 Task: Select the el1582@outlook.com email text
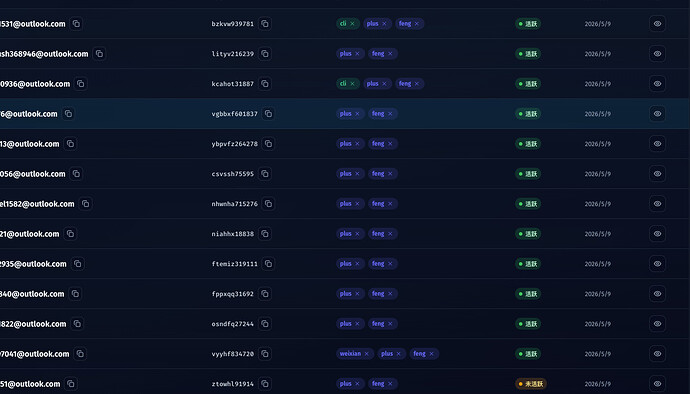click(37, 204)
